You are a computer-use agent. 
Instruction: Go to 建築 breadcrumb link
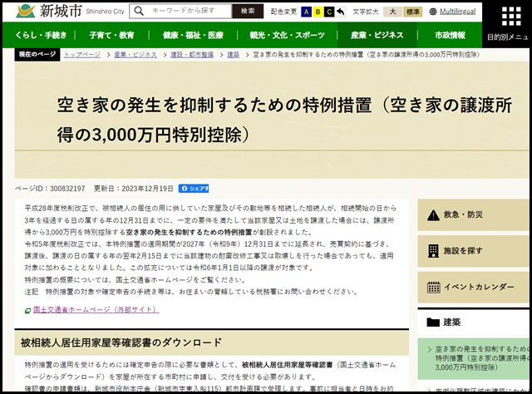[x=233, y=55]
